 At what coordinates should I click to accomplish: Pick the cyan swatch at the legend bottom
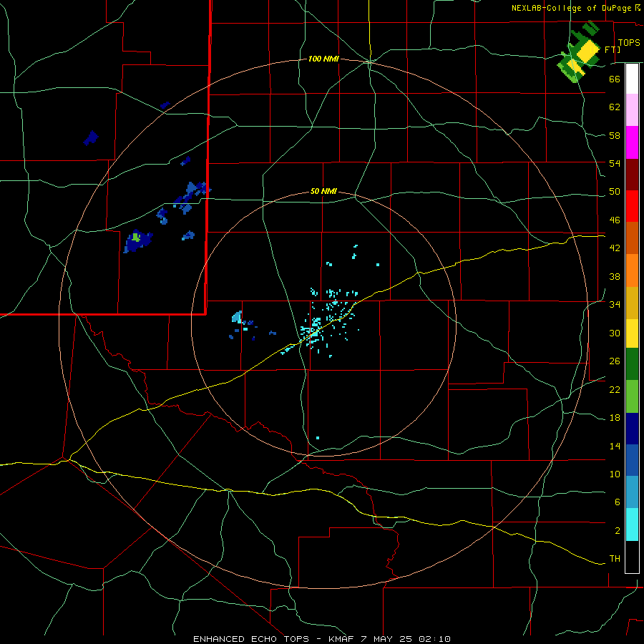pyautogui.click(x=632, y=525)
